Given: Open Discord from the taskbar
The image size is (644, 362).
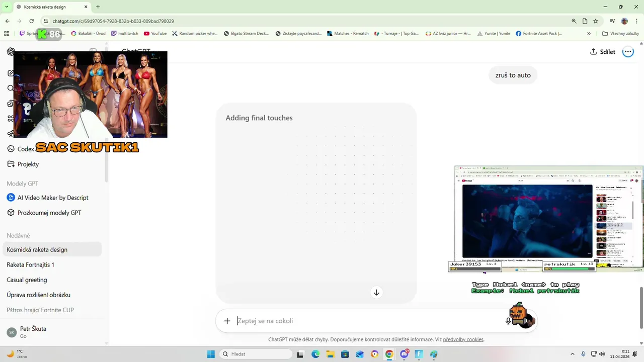Looking at the screenshot, I should click(x=404, y=354).
